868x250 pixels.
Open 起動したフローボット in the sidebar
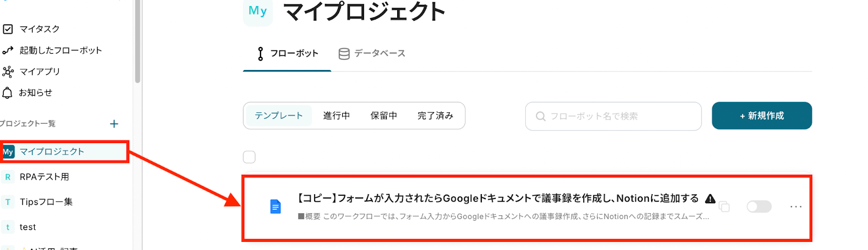(x=60, y=50)
